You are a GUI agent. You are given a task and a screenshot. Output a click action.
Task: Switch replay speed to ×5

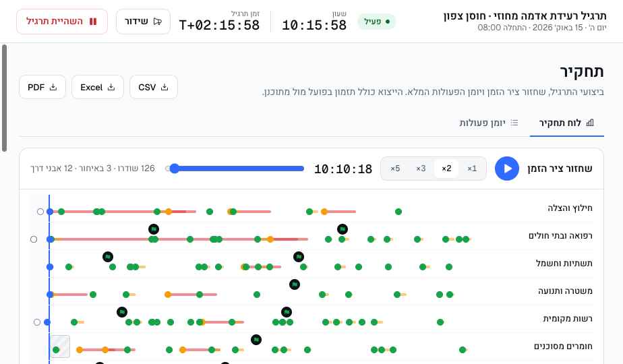tap(395, 169)
